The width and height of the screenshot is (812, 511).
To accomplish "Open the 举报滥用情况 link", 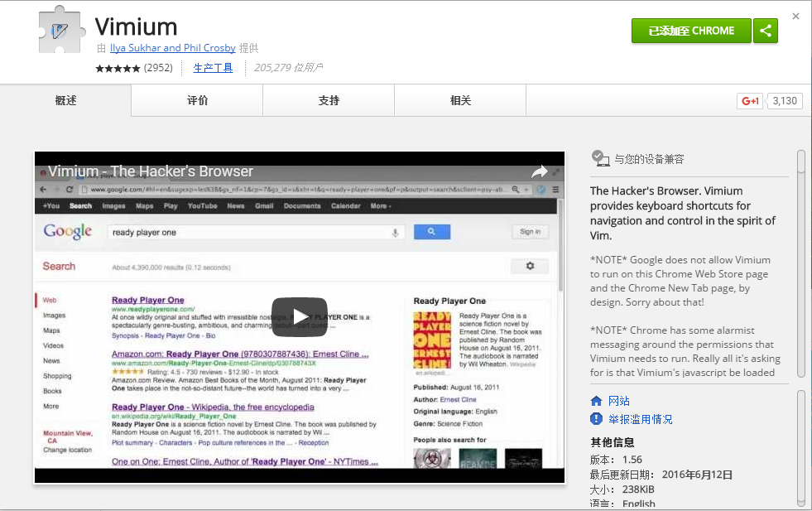I will click(640, 419).
